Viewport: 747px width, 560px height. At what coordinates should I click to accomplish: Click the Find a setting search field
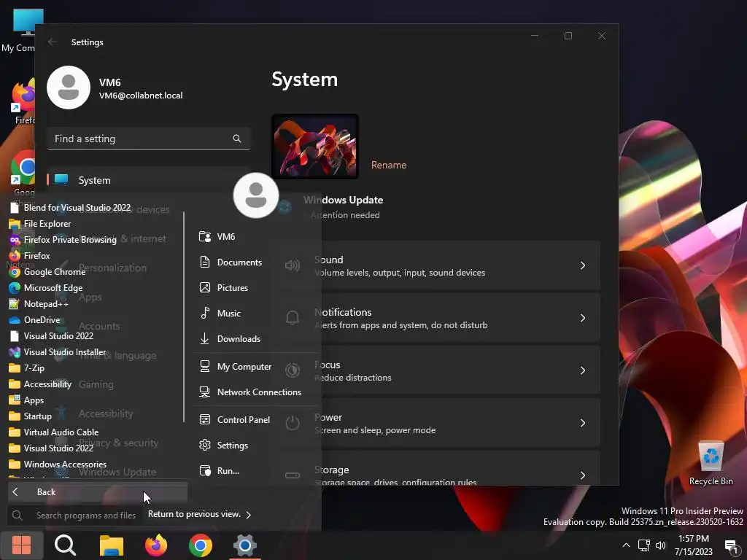coord(149,139)
